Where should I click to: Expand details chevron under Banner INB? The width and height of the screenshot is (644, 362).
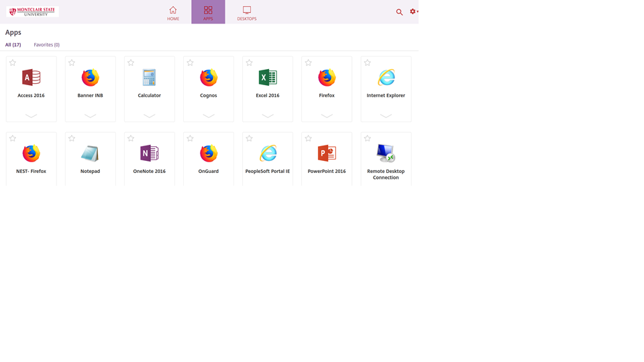pyautogui.click(x=90, y=115)
